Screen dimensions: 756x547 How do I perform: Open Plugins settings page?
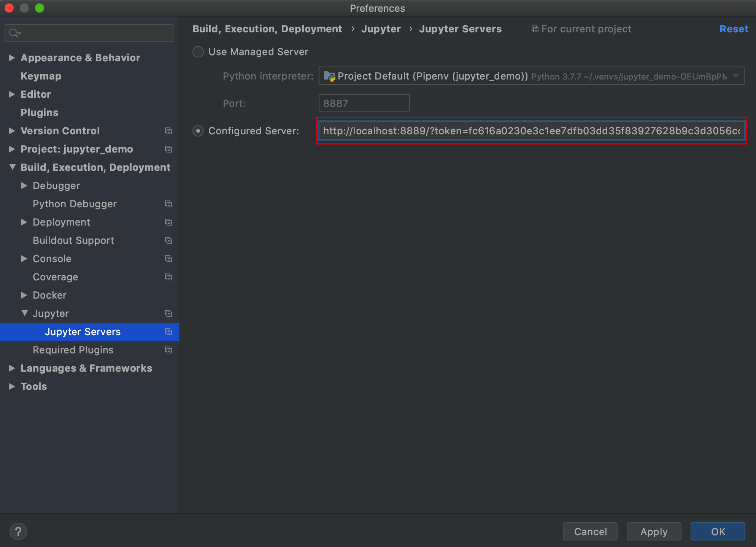tap(40, 113)
